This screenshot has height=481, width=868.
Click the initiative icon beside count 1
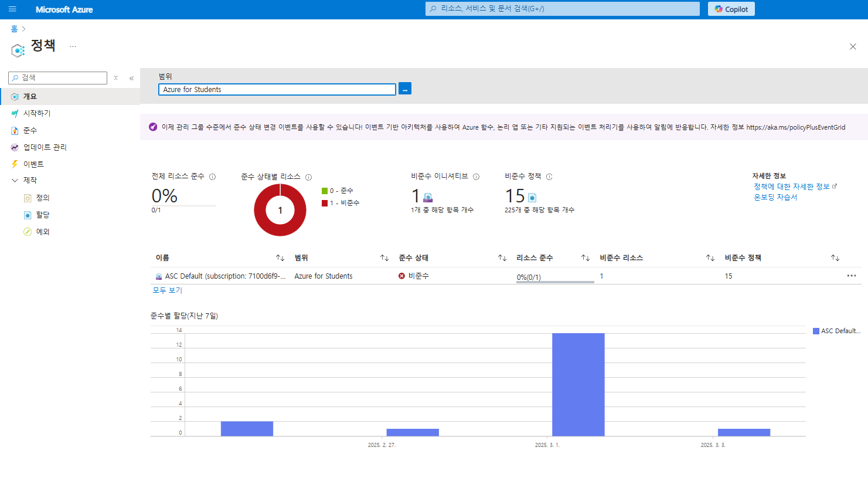tap(428, 198)
